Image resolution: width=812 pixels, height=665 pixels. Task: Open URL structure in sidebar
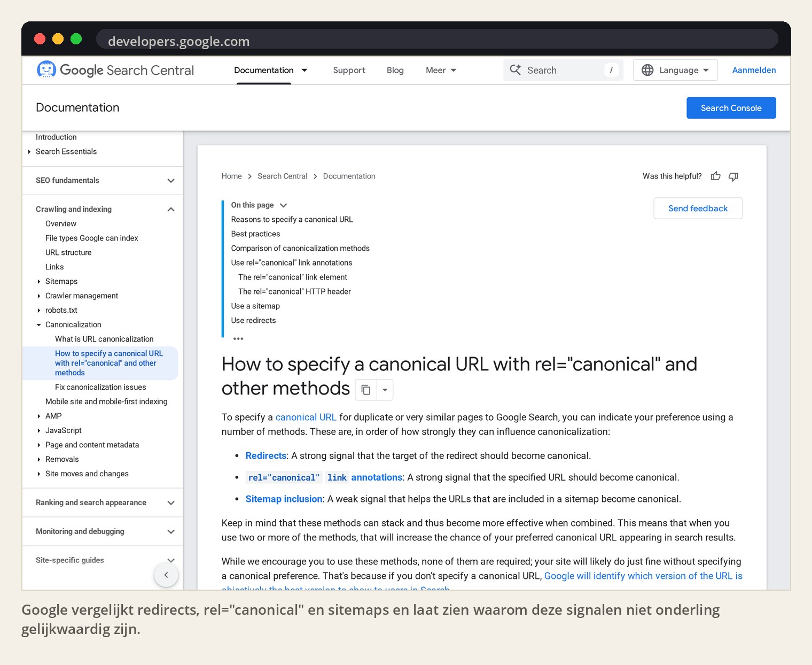(x=68, y=253)
